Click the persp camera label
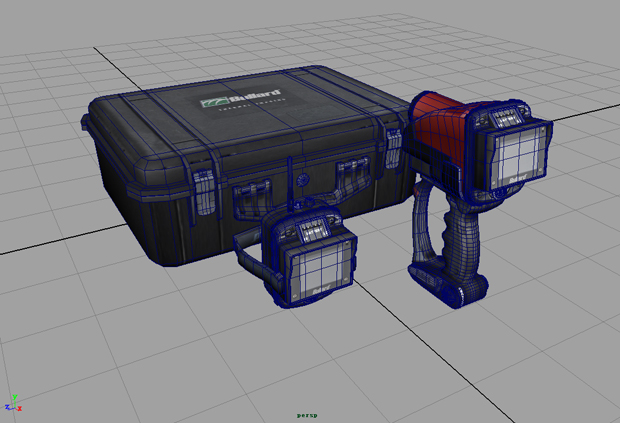Image resolution: width=620 pixels, height=423 pixels. (307, 415)
